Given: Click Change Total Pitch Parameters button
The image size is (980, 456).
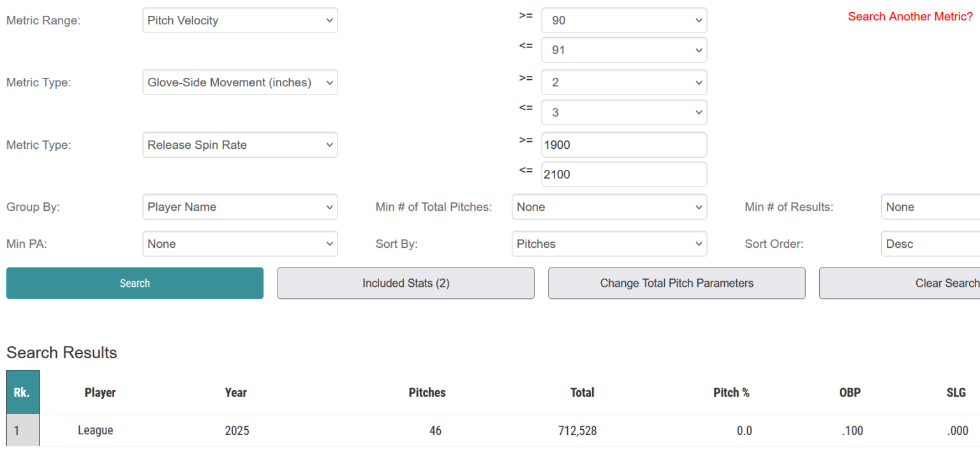Looking at the screenshot, I should click(x=676, y=283).
